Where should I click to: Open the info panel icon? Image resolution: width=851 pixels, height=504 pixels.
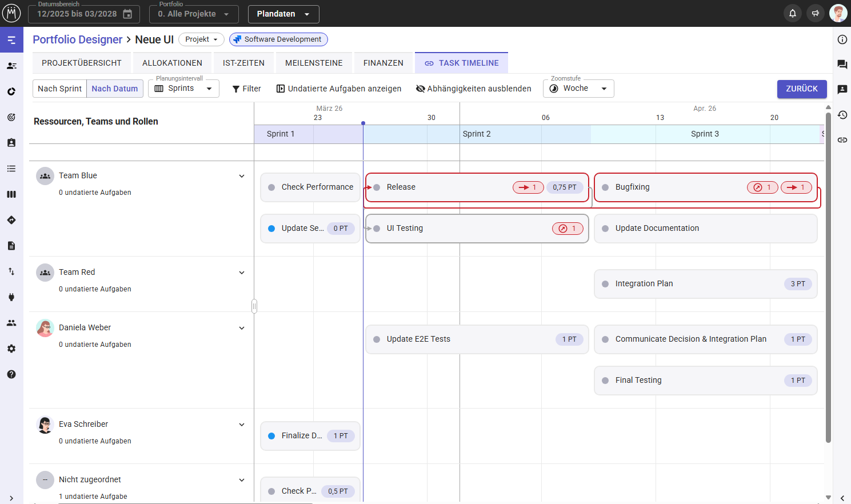[842, 39]
